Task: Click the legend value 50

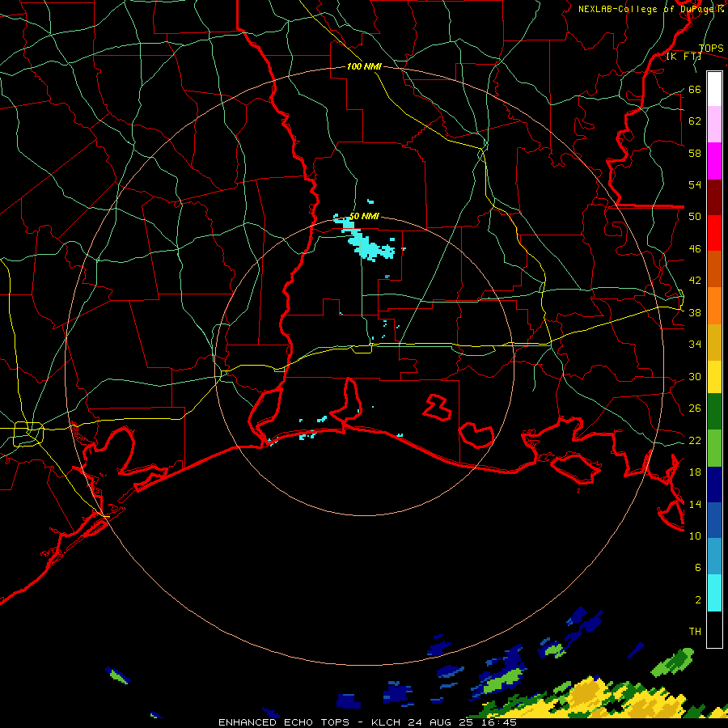Action: (695, 216)
